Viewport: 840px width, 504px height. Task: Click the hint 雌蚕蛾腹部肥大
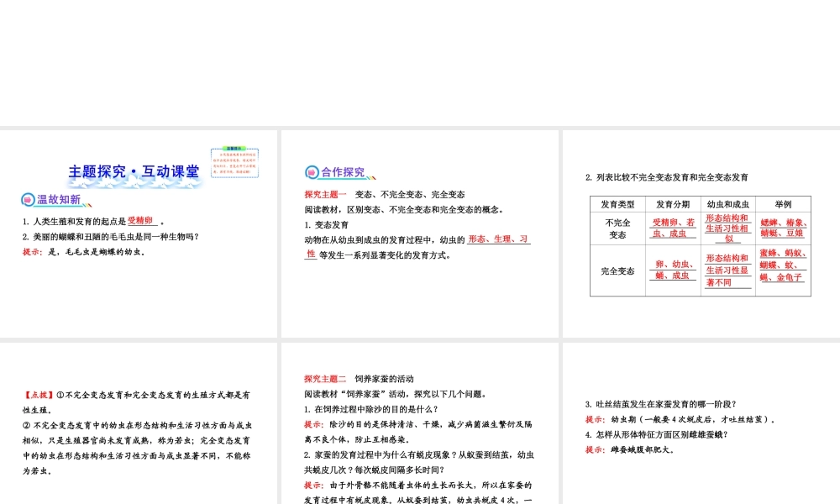(630, 450)
